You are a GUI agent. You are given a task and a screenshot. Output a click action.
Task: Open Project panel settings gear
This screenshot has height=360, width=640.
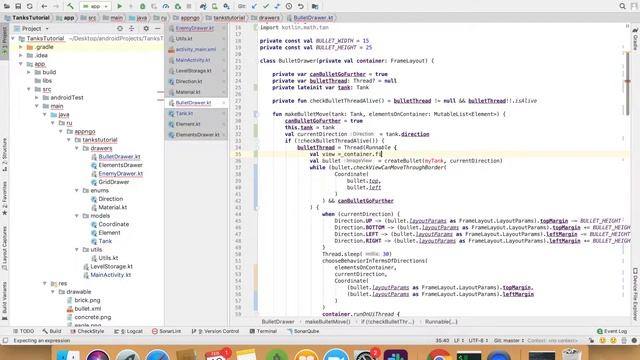[146, 29]
